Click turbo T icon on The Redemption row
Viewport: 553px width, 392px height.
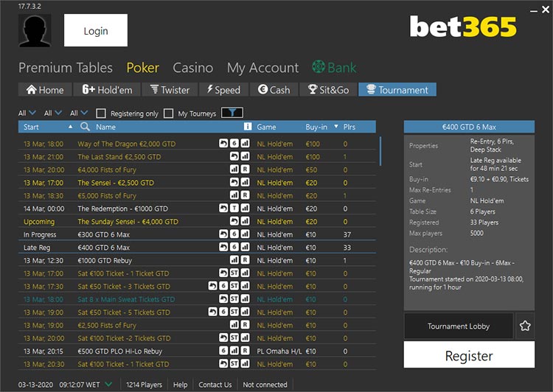[234, 209]
